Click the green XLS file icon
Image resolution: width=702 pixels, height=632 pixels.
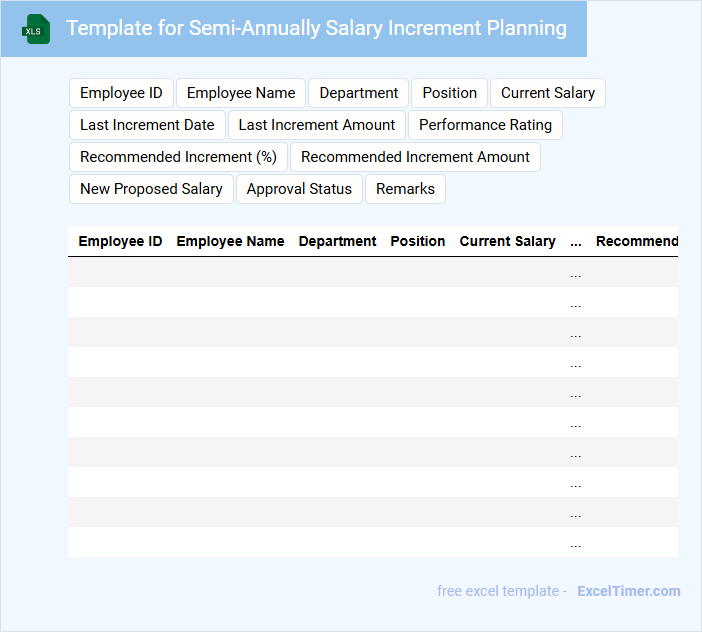point(37,29)
